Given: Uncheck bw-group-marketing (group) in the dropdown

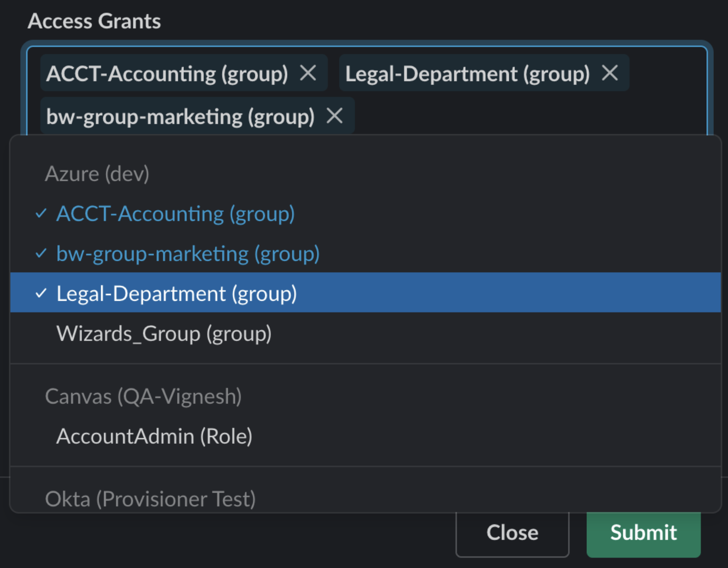Looking at the screenshot, I should tap(188, 254).
